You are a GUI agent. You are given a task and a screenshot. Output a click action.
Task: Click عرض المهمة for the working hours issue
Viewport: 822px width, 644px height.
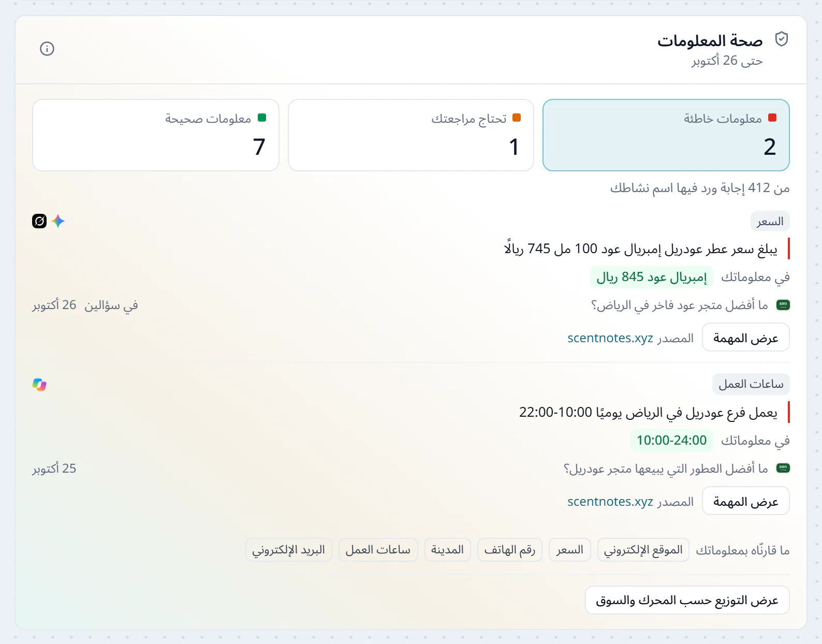point(746,501)
